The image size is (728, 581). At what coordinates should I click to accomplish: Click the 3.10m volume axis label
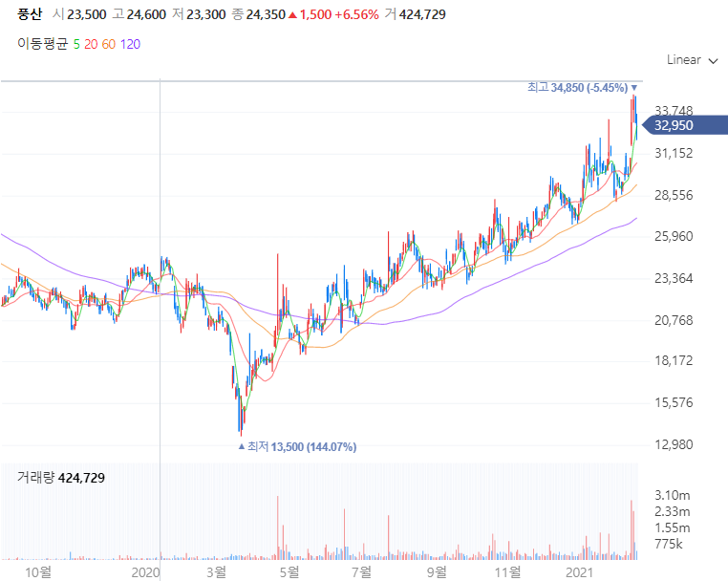pos(673,495)
